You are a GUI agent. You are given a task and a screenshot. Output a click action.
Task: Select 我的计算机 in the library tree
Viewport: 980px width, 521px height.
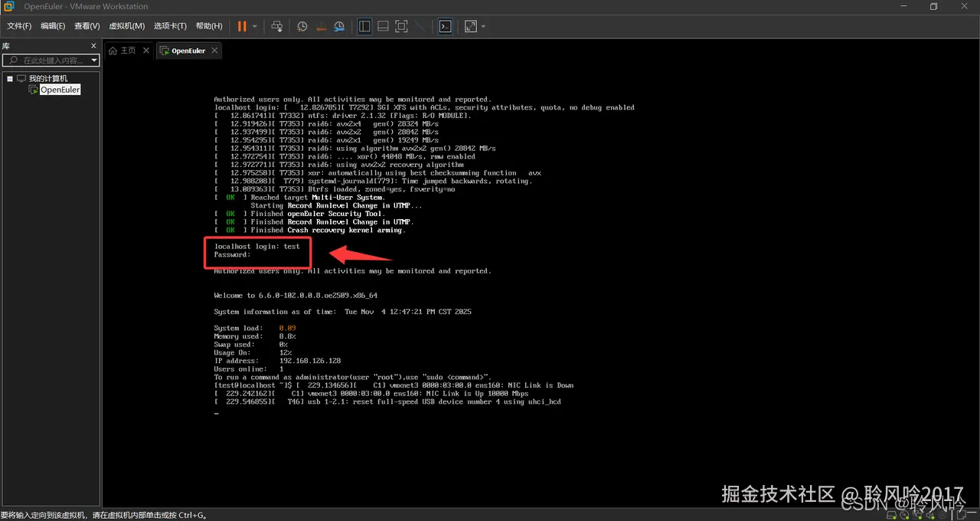pyautogui.click(x=47, y=78)
